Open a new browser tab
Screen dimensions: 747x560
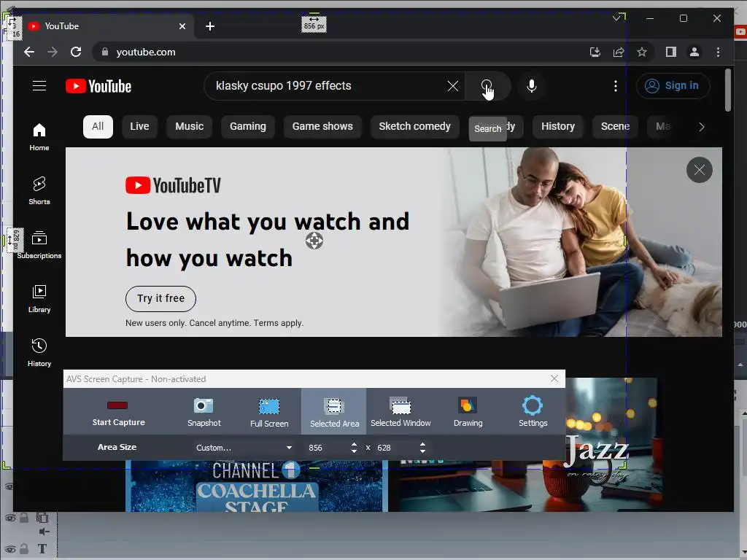209,26
